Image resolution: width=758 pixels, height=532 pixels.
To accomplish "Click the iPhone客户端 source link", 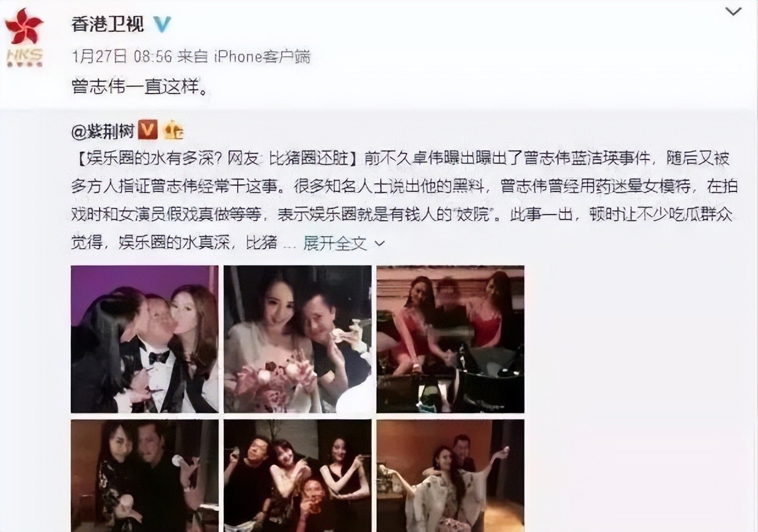I will coord(262,57).
